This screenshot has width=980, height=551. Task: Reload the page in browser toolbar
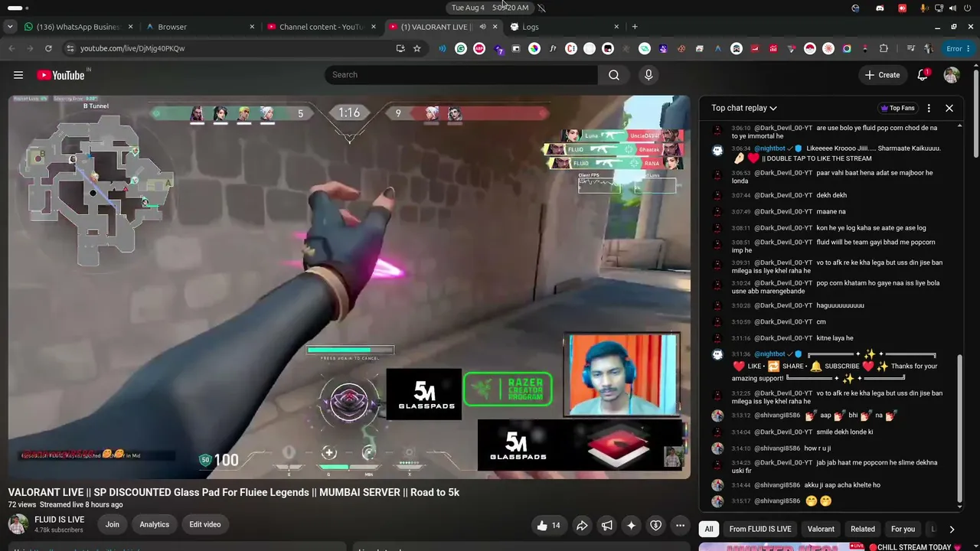(48, 48)
